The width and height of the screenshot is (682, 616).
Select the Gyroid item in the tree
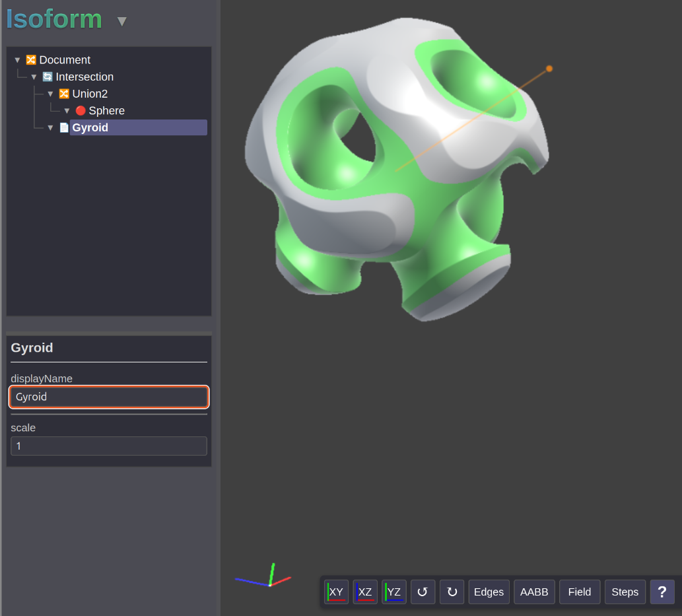[x=90, y=127]
